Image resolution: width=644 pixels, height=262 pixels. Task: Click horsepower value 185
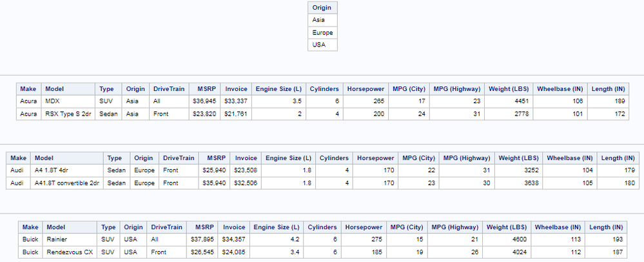pyautogui.click(x=364, y=252)
